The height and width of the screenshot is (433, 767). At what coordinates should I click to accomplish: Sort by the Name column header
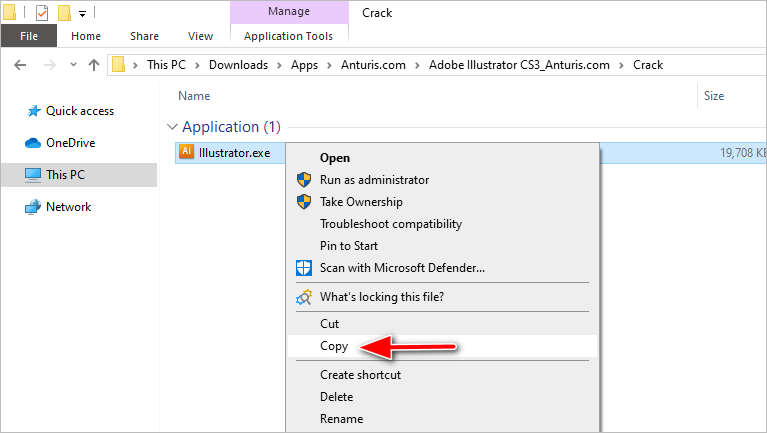point(194,96)
